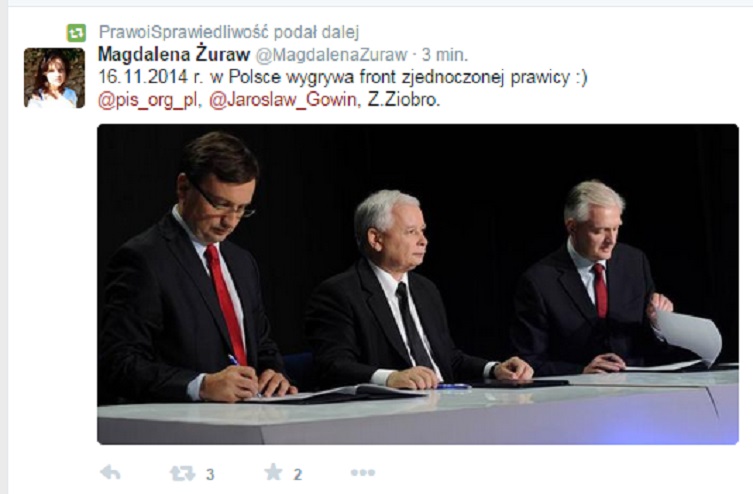The image size is (753, 494).
Task: Open the @pis_org_pl mention
Action: (147, 100)
